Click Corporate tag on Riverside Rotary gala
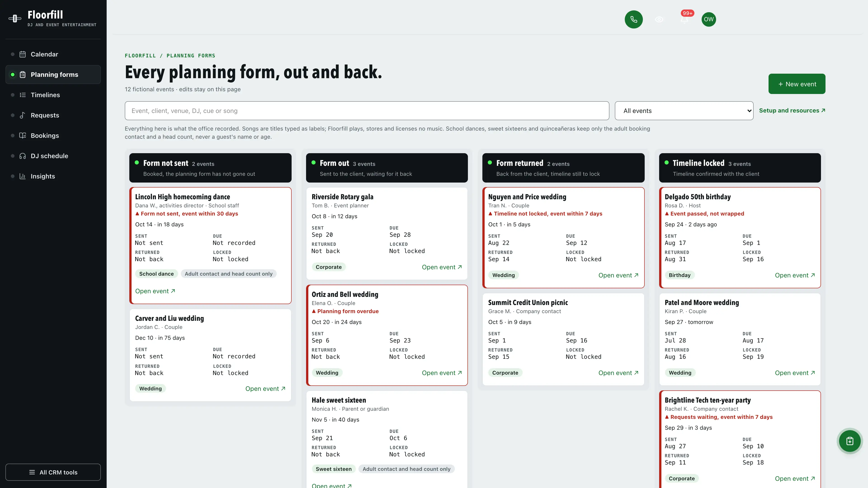This screenshot has height=488, width=868. tap(328, 267)
